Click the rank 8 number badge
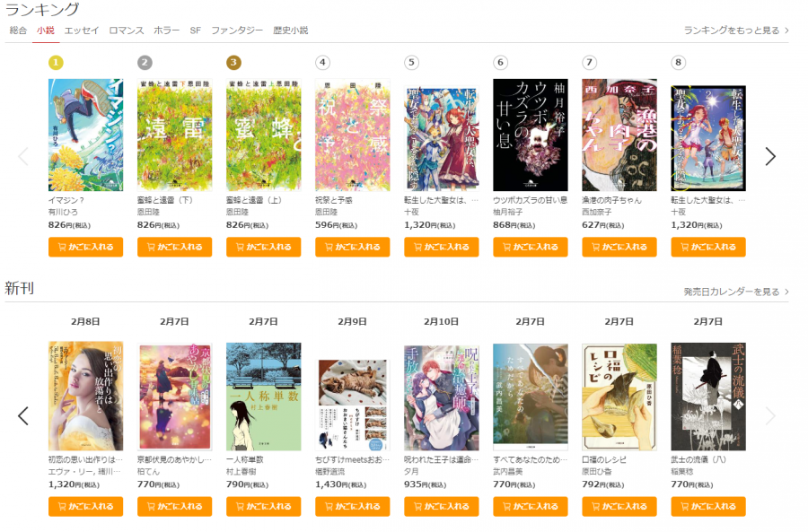Image resolution: width=808 pixels, height=532 pixels. pyautogui.click(x=678, y=63)
